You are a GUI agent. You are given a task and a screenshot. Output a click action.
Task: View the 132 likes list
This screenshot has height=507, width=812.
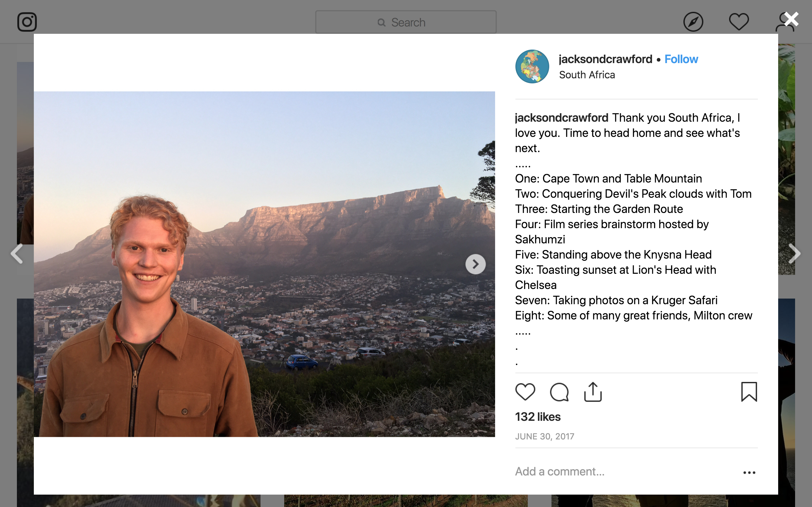(538, 417)
